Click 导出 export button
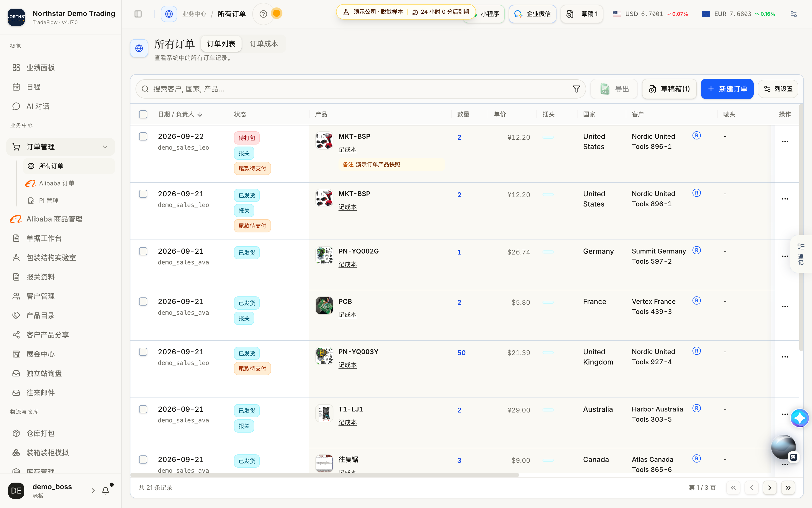Image resolution: width=812 pixels, height=508 pixels. tap(614, 89)
